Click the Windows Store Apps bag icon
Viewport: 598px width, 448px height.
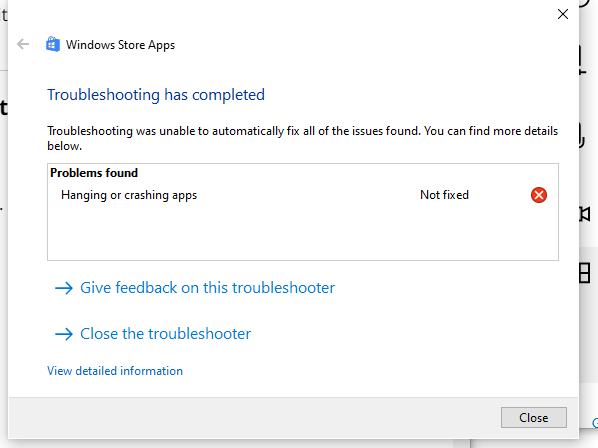click(x=53, y=44)
